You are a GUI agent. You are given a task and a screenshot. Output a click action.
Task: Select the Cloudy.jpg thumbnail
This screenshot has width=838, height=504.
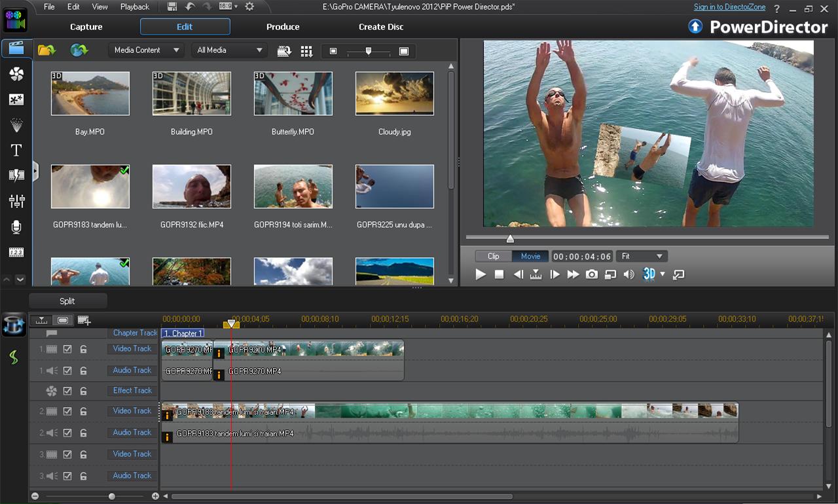coord(395,94)
